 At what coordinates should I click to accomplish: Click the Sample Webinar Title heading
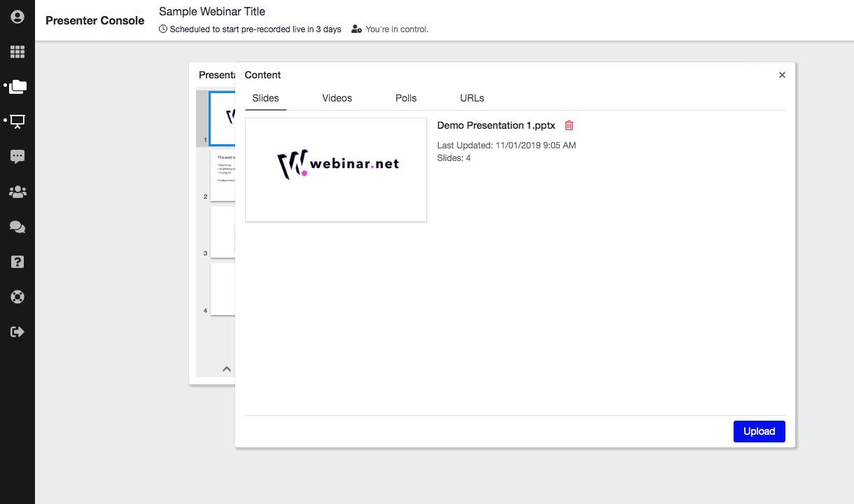pyautogui.click(x=212, y=11)
